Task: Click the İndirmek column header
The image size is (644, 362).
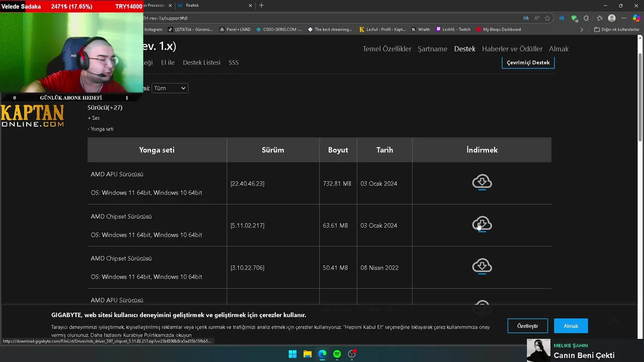Action: point(482,150)
